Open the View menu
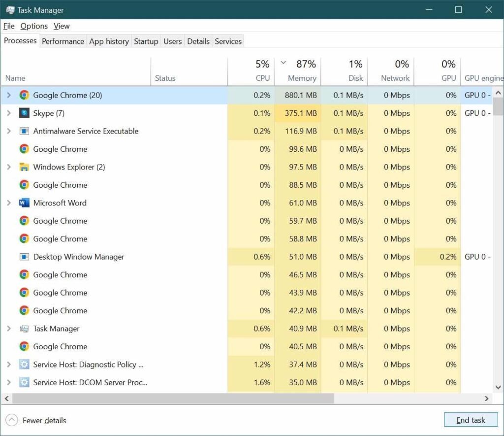 62,26
